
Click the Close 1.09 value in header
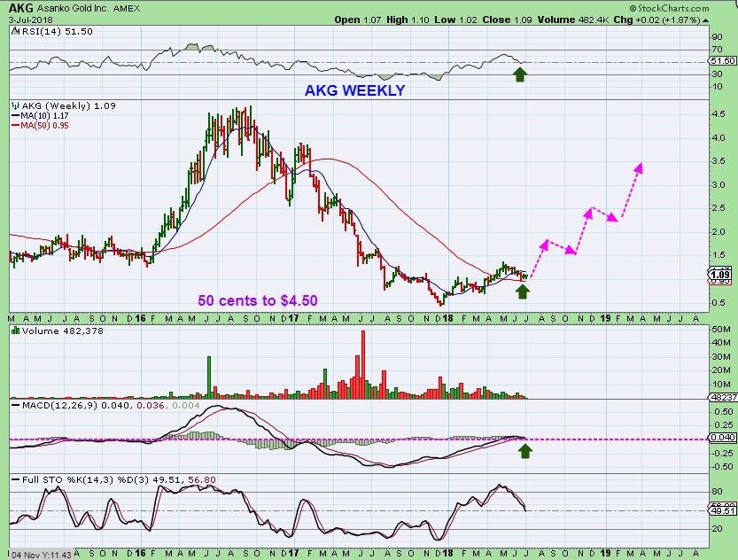coord(507,20)
